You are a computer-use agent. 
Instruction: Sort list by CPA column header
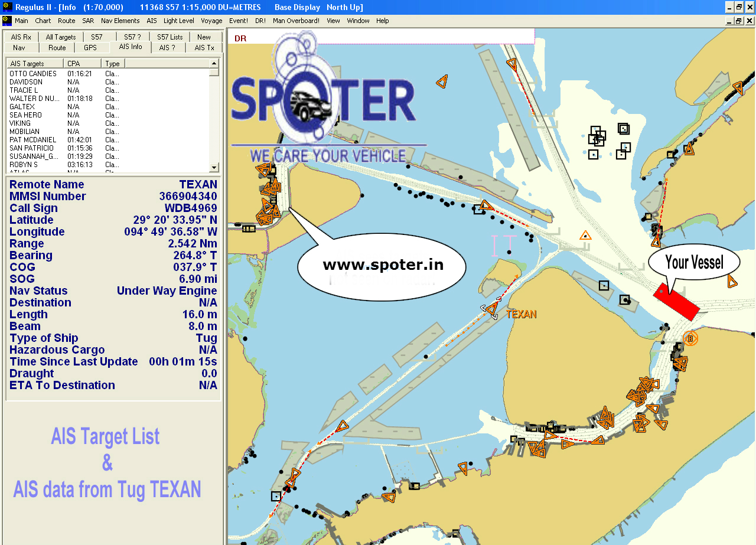[83, 64]
